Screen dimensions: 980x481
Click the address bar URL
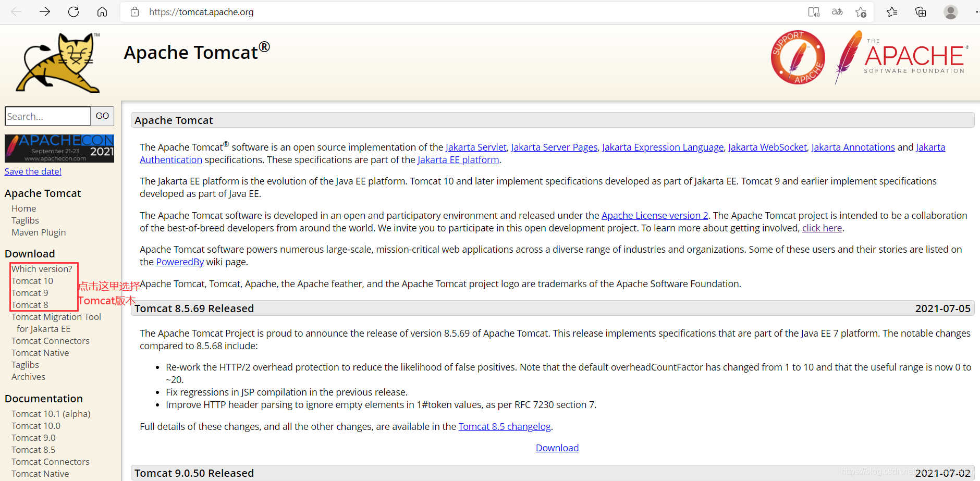click(201, 11)
